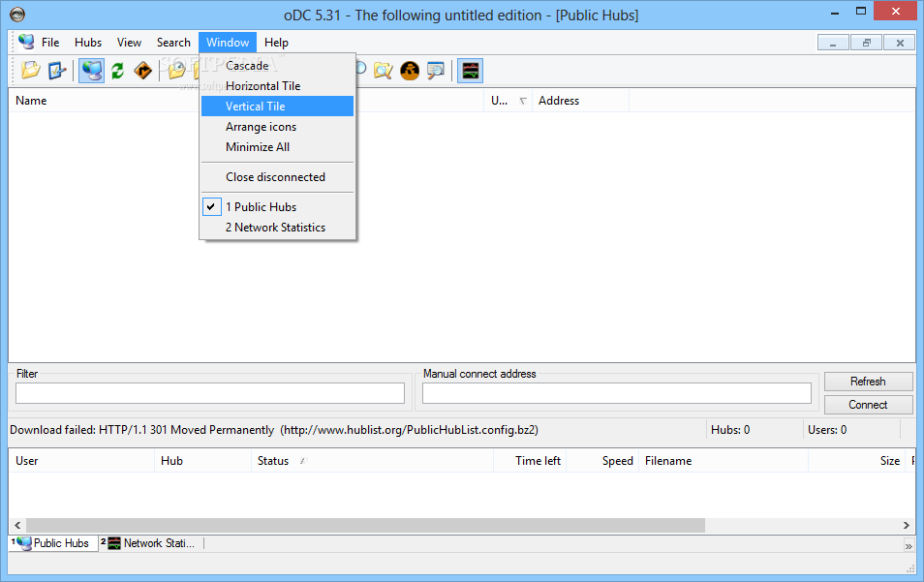
Task: Click the Public Hubs child-window icon beside File
Action: coord(26,42)
